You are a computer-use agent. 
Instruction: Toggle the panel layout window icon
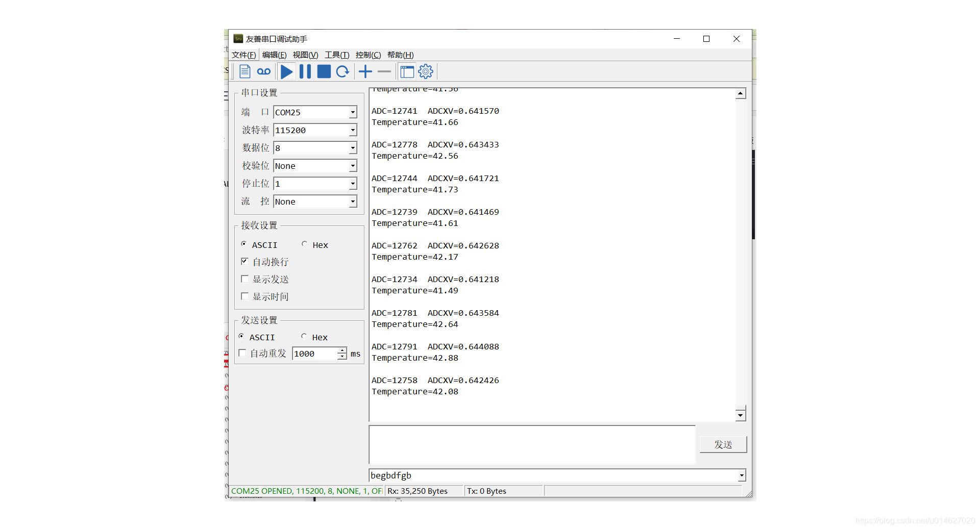coord(407,71)
